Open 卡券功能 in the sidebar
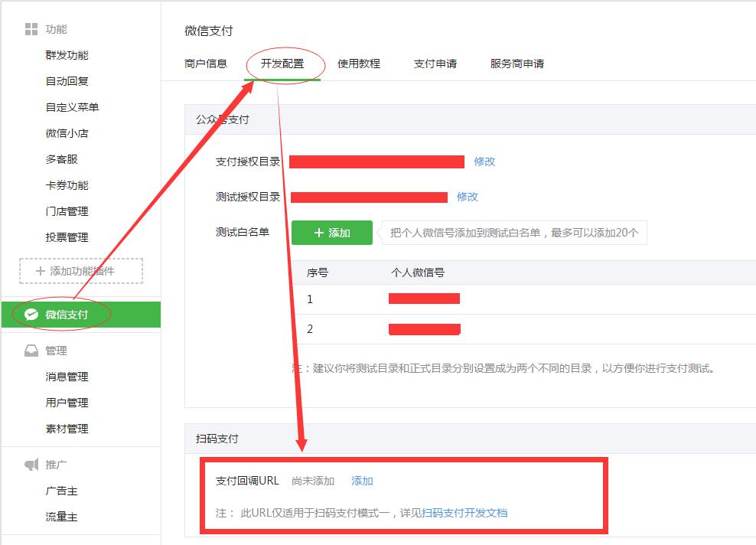This screenshot has width=756, height=545. [67, 185]
